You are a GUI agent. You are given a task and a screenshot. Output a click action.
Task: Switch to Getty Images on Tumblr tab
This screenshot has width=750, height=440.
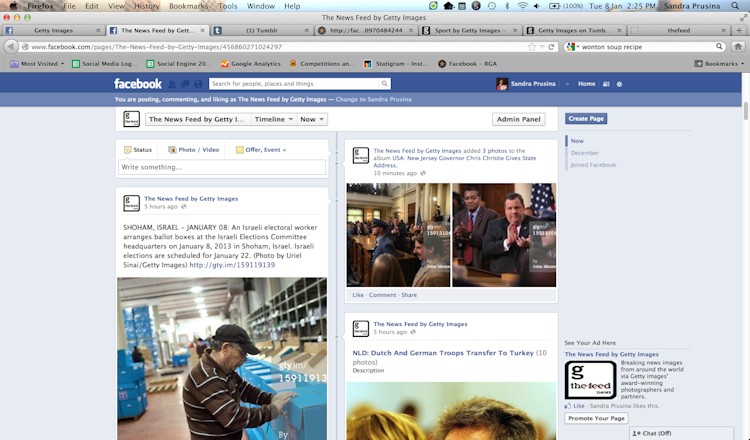pos(574,30)
